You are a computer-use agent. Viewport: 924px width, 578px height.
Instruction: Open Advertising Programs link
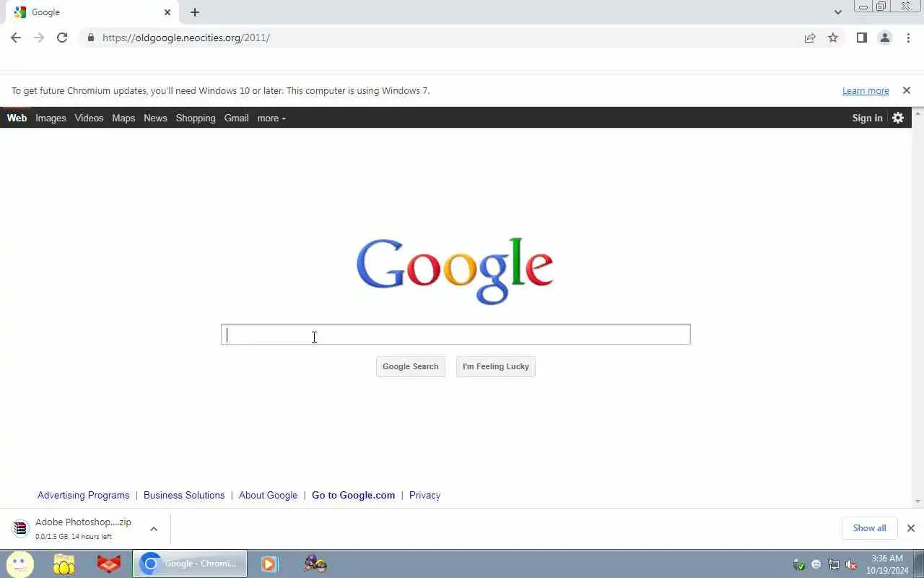pyautogui.click(x=83, y=495)
